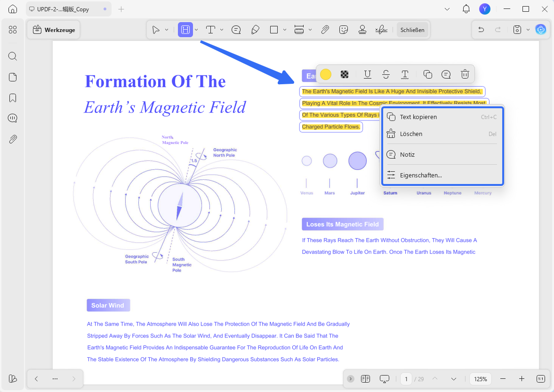This screenshot has height=392, width=554.
Task: Select the Signature tool icon
Action: [381, 30]
